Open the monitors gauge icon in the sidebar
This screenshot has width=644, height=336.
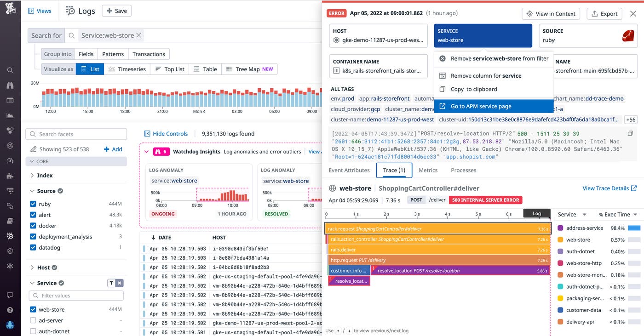point(10,160)
